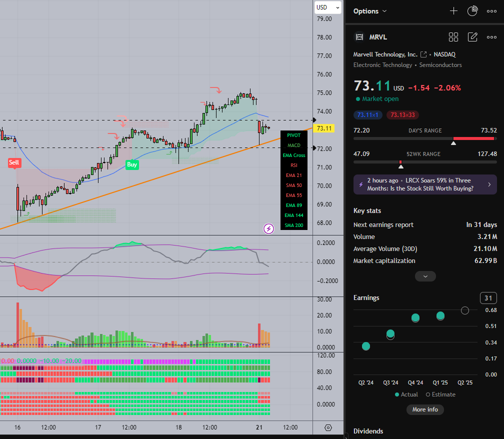Expand more key stats chevron
This screenshot has width=504, height=439.
click(x=425, y=276)
